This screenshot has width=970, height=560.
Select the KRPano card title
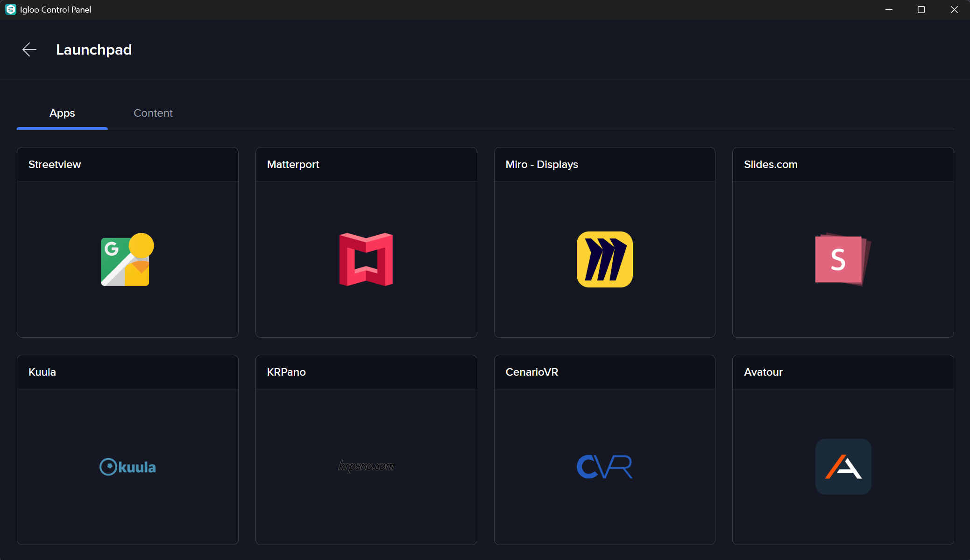pyautogui.click(x=286, y=372)
